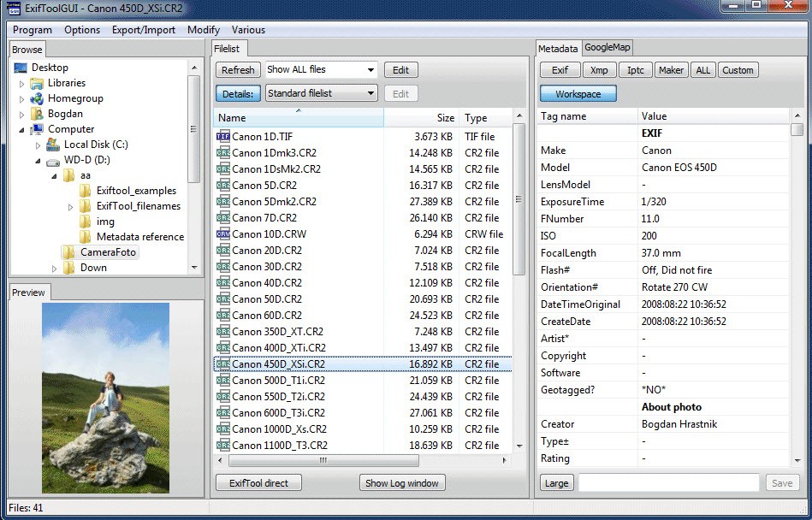Show Xmp metadata group
The width and height of the screenshot is (812, 520).
click(x=599, y=70)
